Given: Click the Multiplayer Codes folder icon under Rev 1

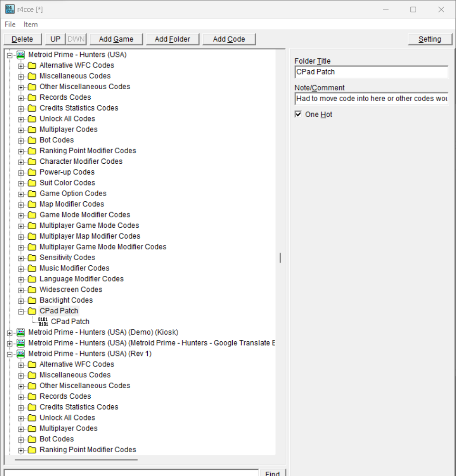Looking at the screenshot, I should point(32,429).
